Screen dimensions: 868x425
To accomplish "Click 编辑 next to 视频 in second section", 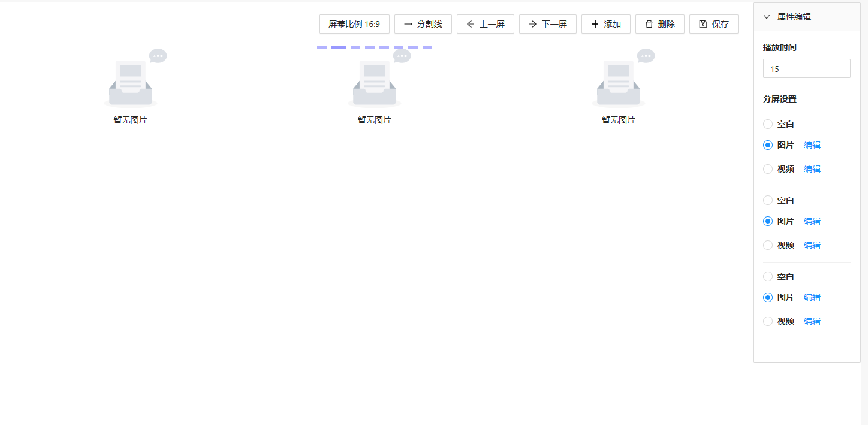I will point(812,245).
